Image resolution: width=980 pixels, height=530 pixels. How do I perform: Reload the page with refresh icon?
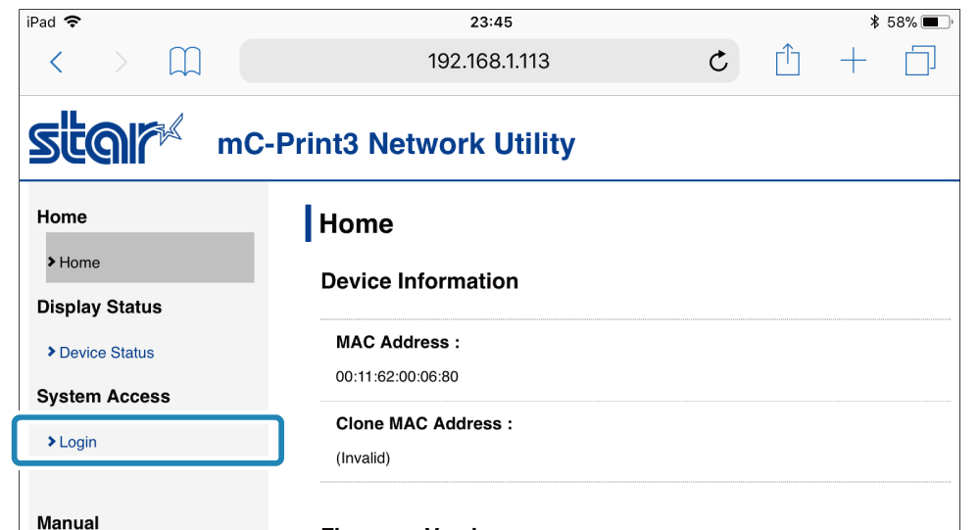coord(718,62)
